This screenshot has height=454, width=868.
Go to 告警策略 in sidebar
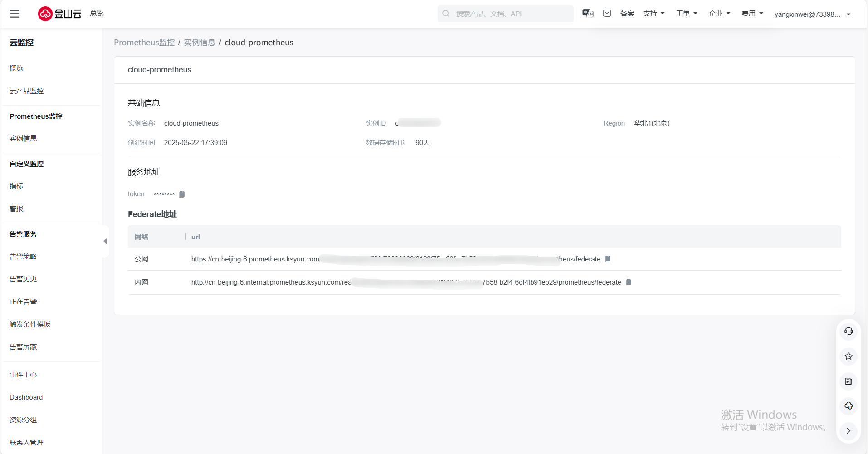tap(23, 256)
